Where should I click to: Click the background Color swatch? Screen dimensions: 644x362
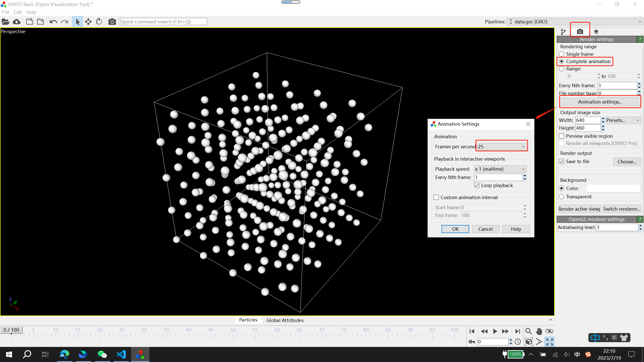[614, 188]
